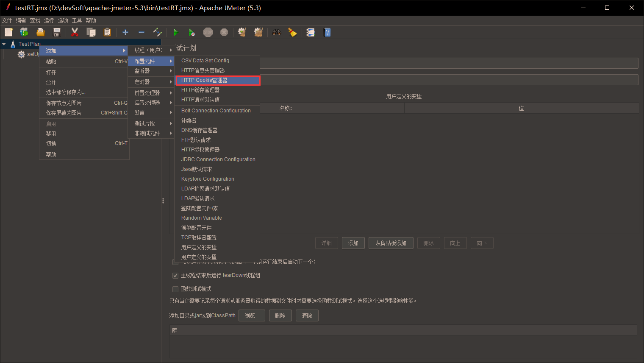Expand the 配置元件 submenu

pyautogui.click(x=151, y=60)
